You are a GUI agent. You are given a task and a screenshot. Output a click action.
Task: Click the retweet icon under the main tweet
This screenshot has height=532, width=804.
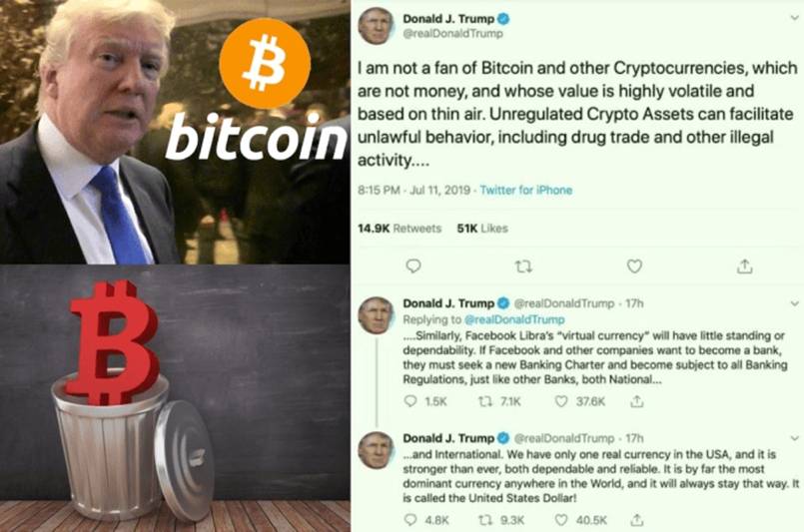[x=523, y=266]
